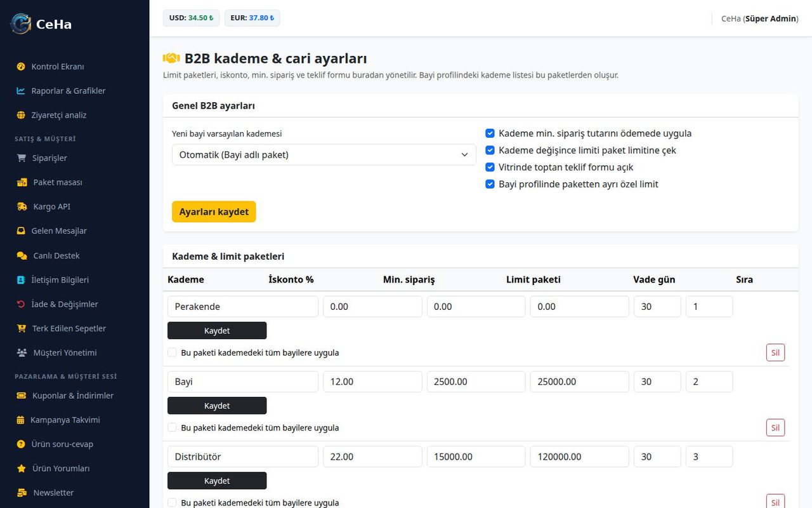Click the CeHa Süper Admin user label

[760, 18]
